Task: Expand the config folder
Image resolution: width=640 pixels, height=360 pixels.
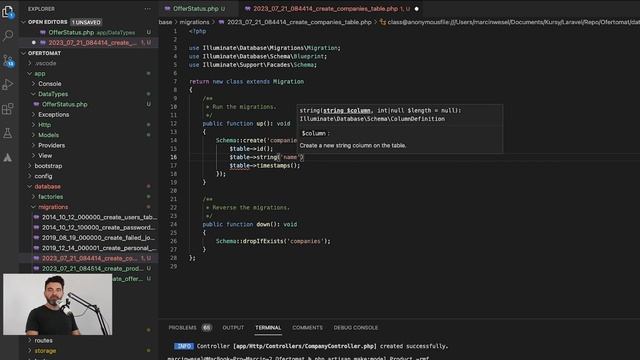Action: (x=30, y=176)
